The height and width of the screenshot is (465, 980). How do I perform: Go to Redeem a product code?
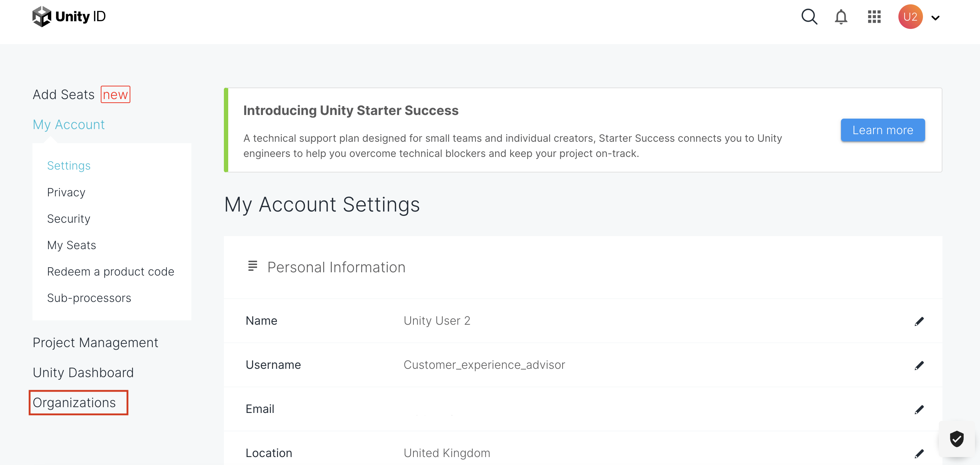point(111,271)
